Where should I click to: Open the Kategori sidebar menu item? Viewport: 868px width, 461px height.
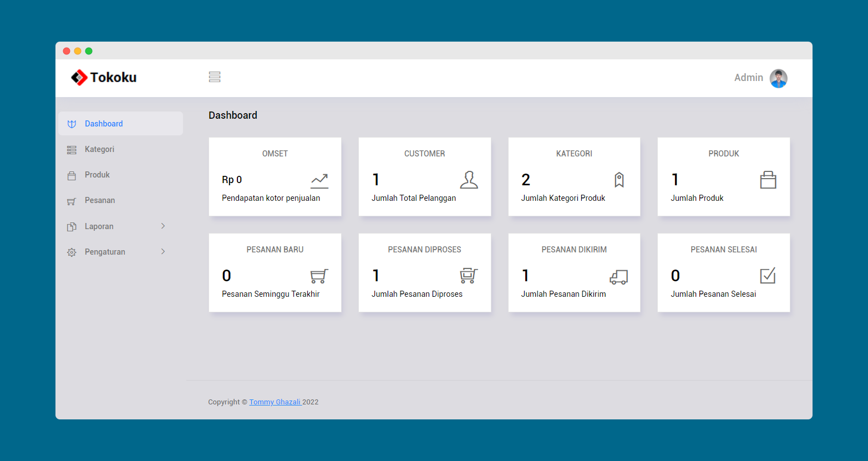coord(99,149)
